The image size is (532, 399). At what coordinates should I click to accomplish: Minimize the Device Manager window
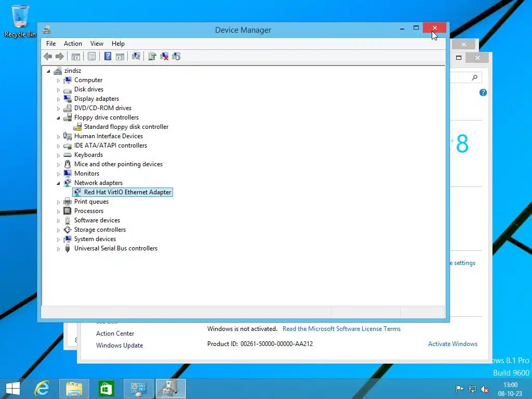coord(402,29)
